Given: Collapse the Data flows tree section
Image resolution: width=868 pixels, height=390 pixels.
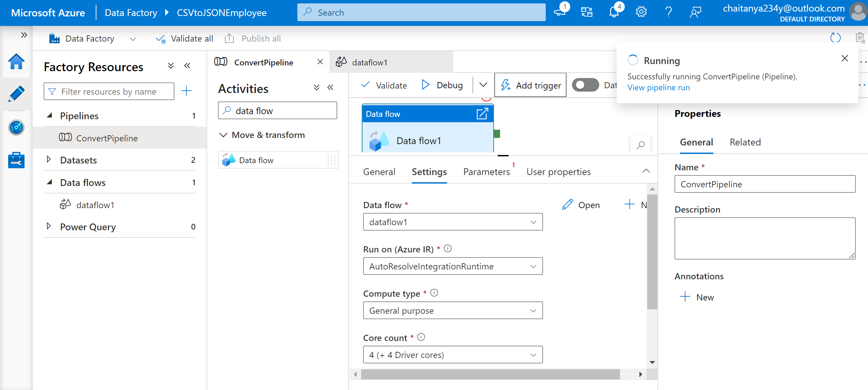Looking at the screenshot, I should click(49, 182).
